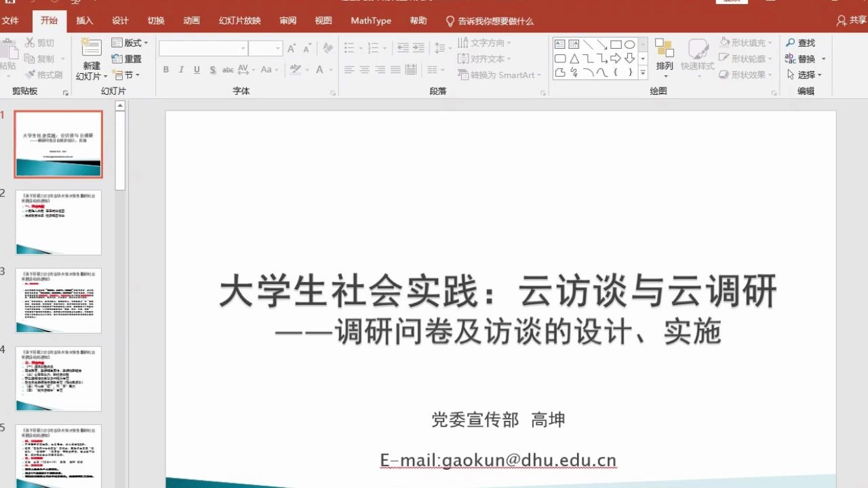Screen dimensions: 868x488
Task: Click the Copy (复制) button
Action: coord(39,59)
